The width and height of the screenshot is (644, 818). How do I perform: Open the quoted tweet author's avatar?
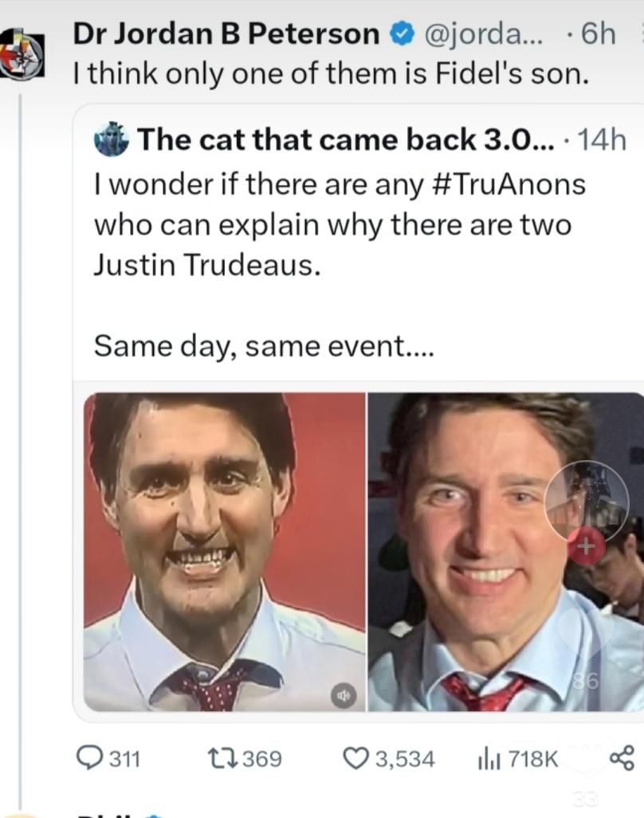coord(112,139)
